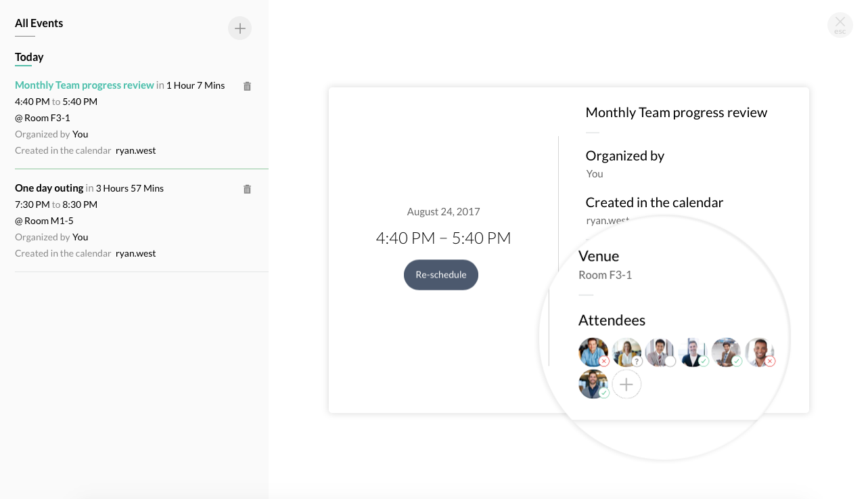Select the woman attendee with question mark status

626,352
